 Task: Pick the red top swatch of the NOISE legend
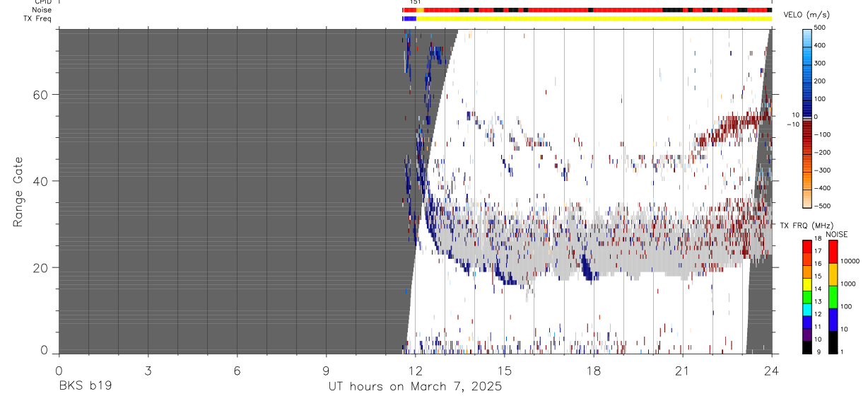tap(833, 251)
